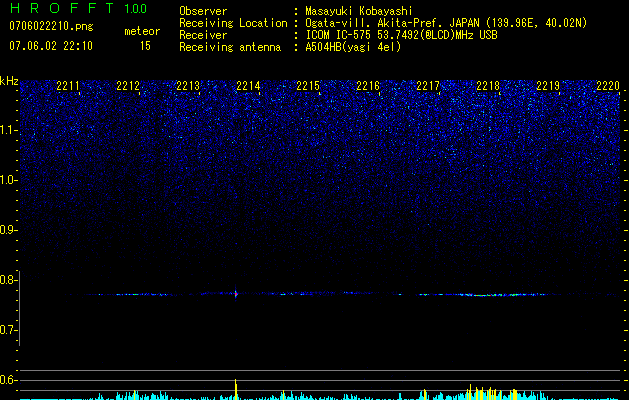Image resolution: width=629 pixels, height=400 pixels.
Task: Click the Ogata-vill. Akita-Pref. JAPAN location text
Action: point(446,23)
